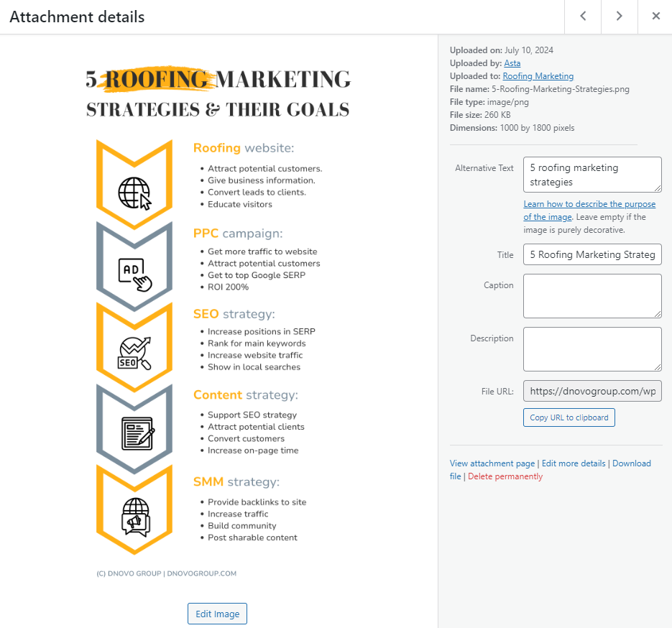The width and height of the screenshot is (672, 628).
Task: Go to previous attachment using left arrow
Action: [583, 17]
